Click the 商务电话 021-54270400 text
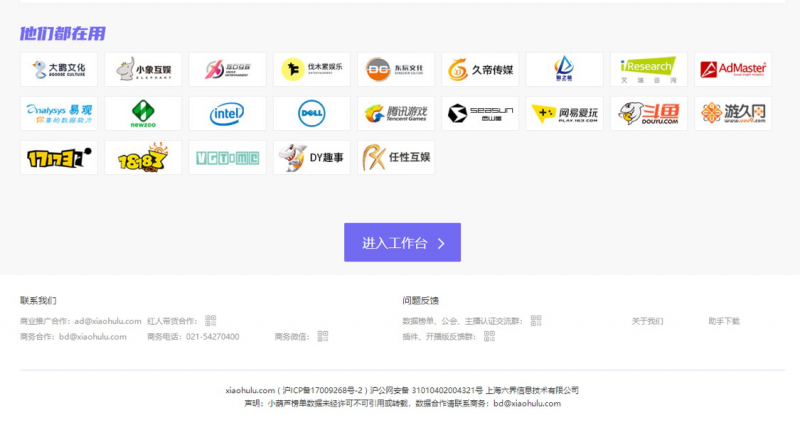 pyautogui.click(x=193, y=337)
